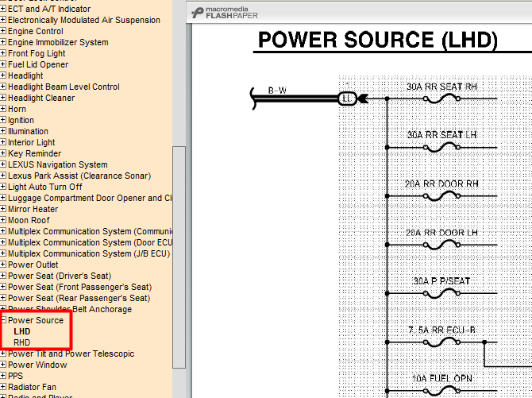The width and height of the screenshot is (532, 398).
Task: Click the Macromedia FlashPaper logo
Action: click(x=224, y=14)
